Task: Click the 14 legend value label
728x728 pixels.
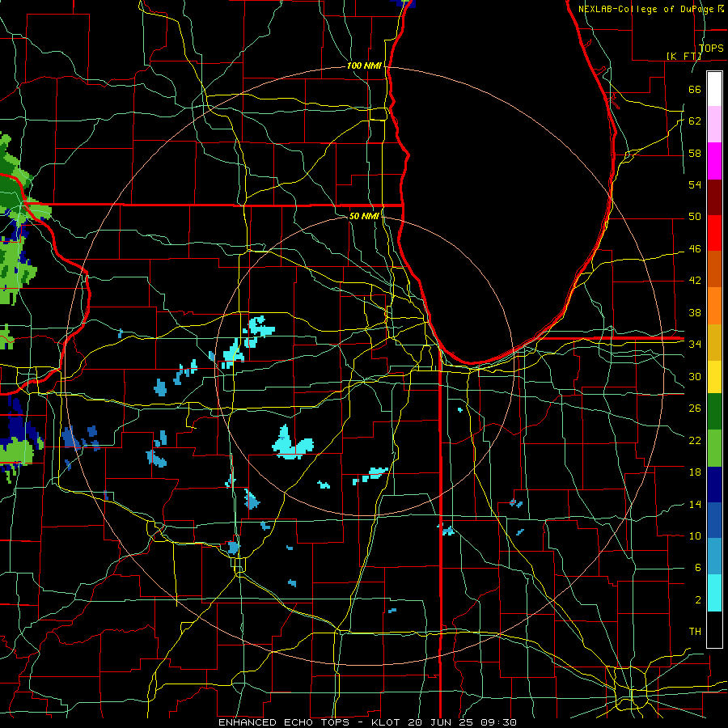Action: (x=695, y=504)
